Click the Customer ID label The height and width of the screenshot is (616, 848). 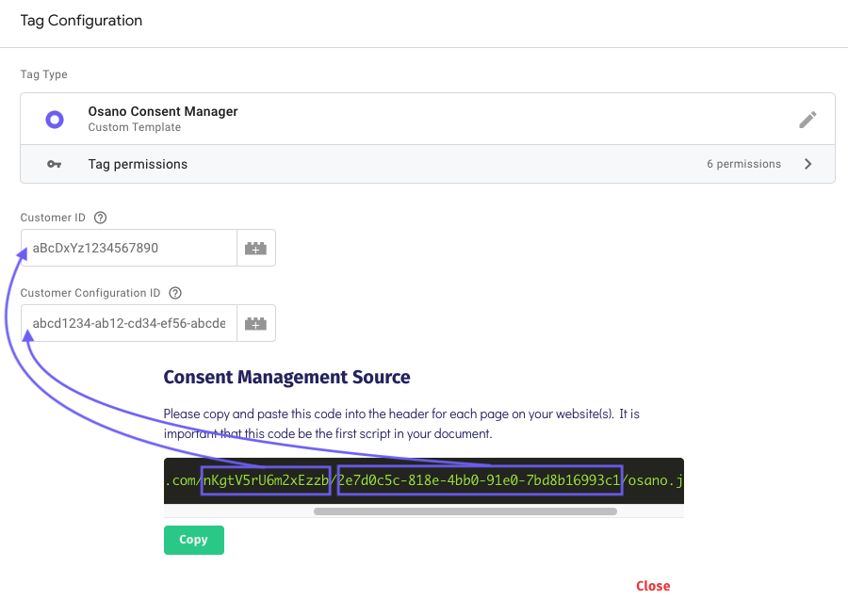(x=53, y=218)
